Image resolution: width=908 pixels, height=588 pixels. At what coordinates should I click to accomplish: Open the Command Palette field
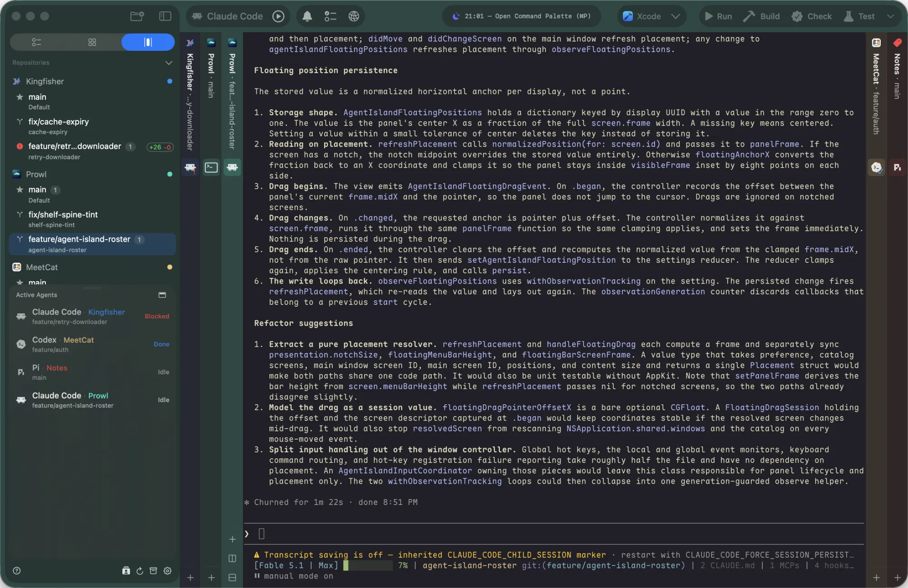pos(521,16)
